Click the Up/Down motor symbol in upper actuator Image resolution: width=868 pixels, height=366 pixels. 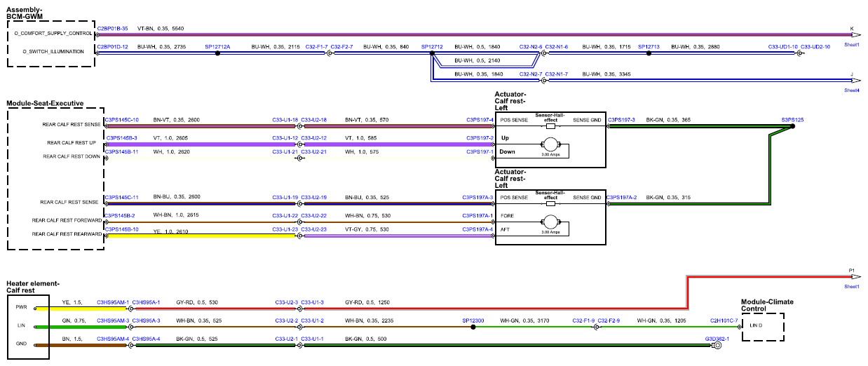pyautogui.click(x=550, y=144)
